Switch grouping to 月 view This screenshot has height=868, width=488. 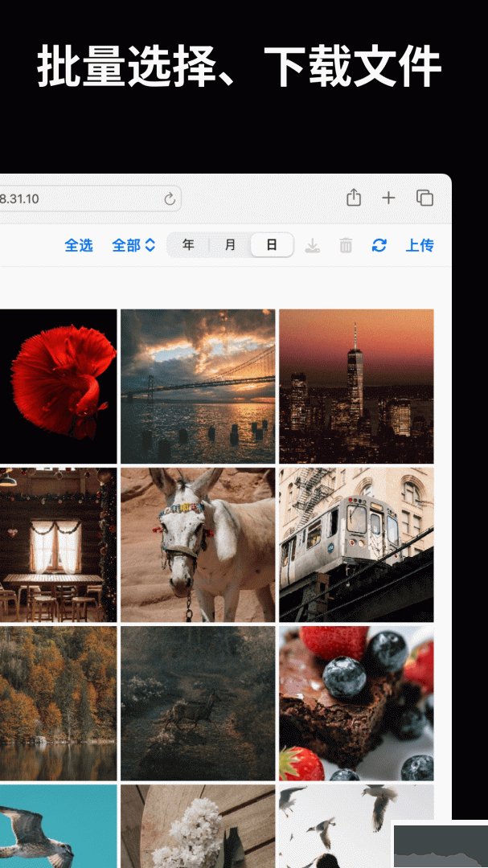231,245
